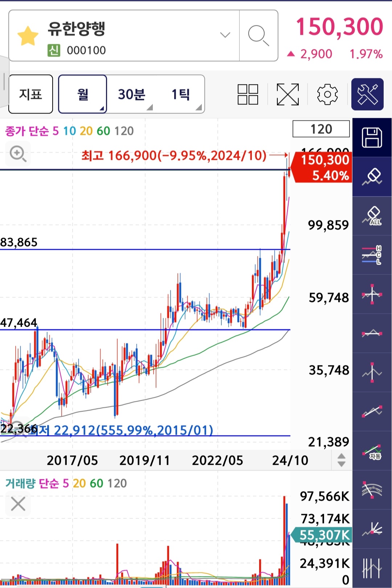
Task: Tap the stock code 000100
Action: [x=86, y=50]
